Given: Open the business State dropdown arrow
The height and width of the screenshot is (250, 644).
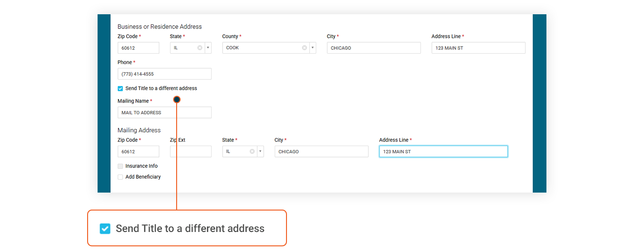Looking at the screenshot, I should [x=208, y=48].
